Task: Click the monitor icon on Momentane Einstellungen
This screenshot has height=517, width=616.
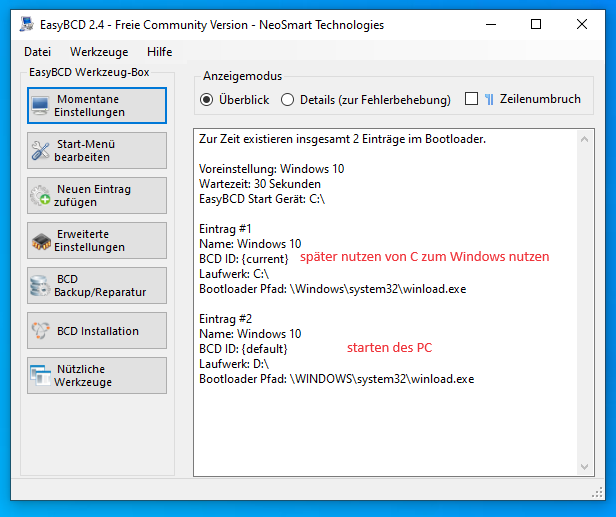Action: coord(40,105)
